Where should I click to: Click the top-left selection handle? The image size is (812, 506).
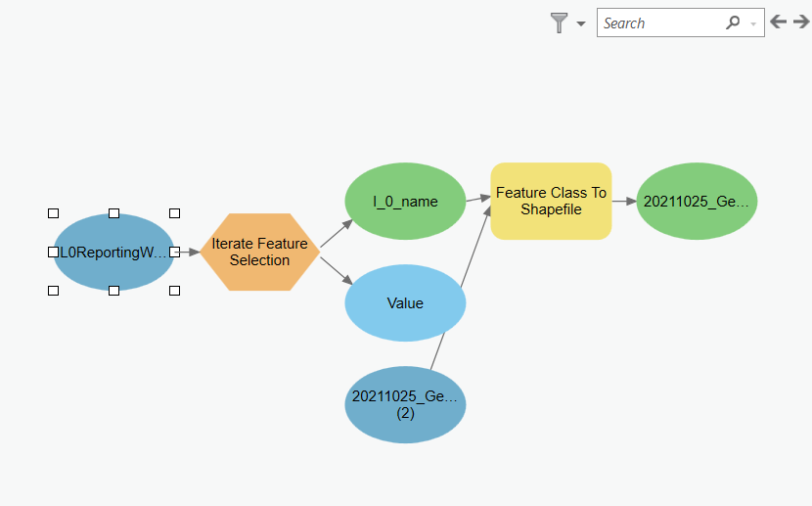point(53,212)
